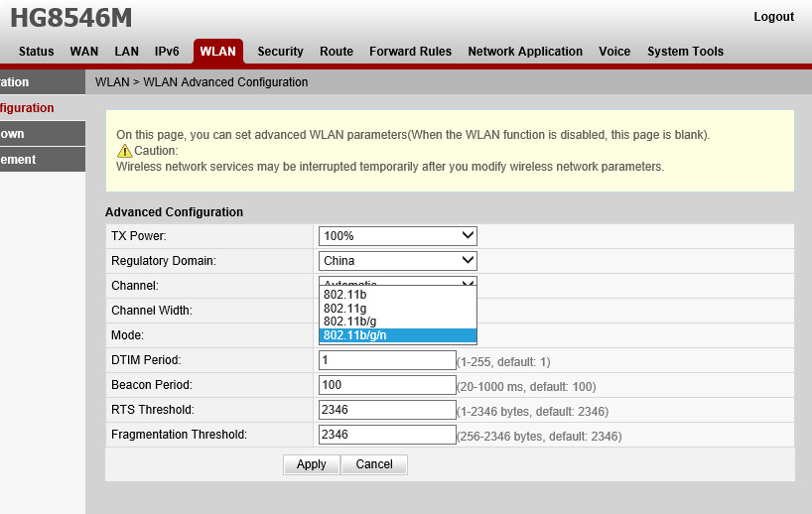This screenshot has width=812, height=514.
Task: Click the 'Channel Width:' label
Action: [152, 311]
